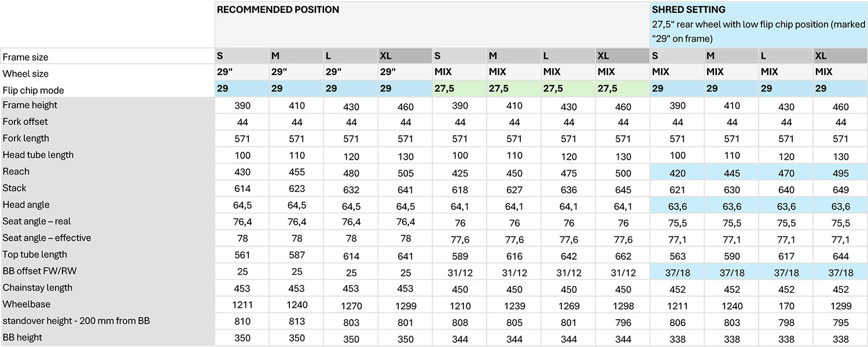Viewport: 868px width, 347px height.
Task: Select the highlighted Reach value 420
Action: [x=677, y=172]
